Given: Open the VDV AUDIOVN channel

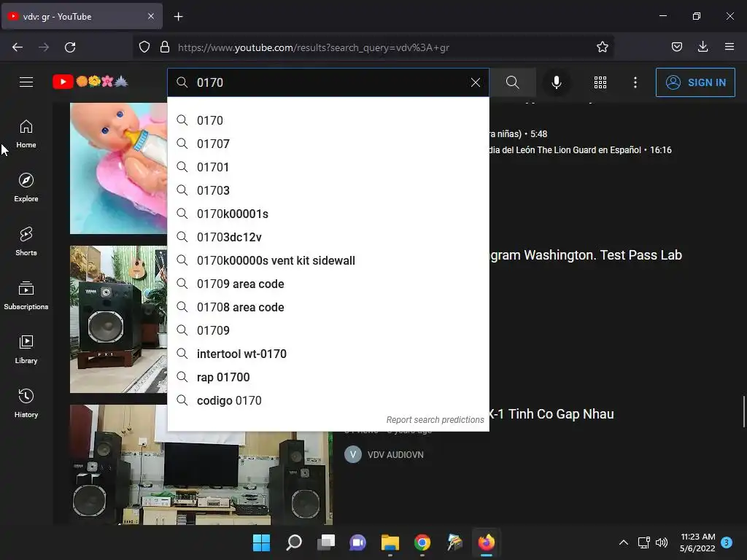Looking at the screenshot, I should [395, 455].
